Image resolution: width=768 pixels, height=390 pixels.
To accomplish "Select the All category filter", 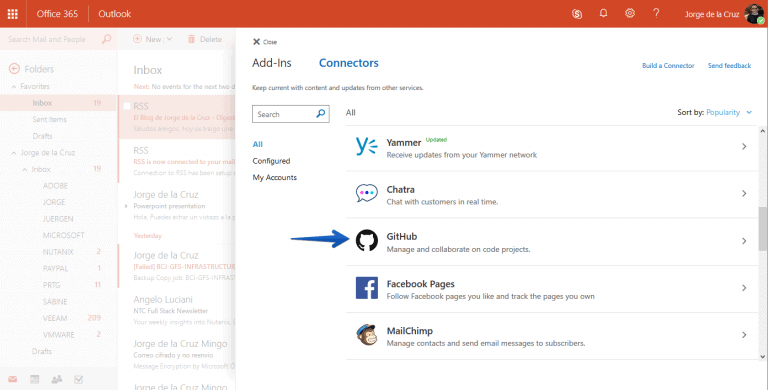I will 258,144.
